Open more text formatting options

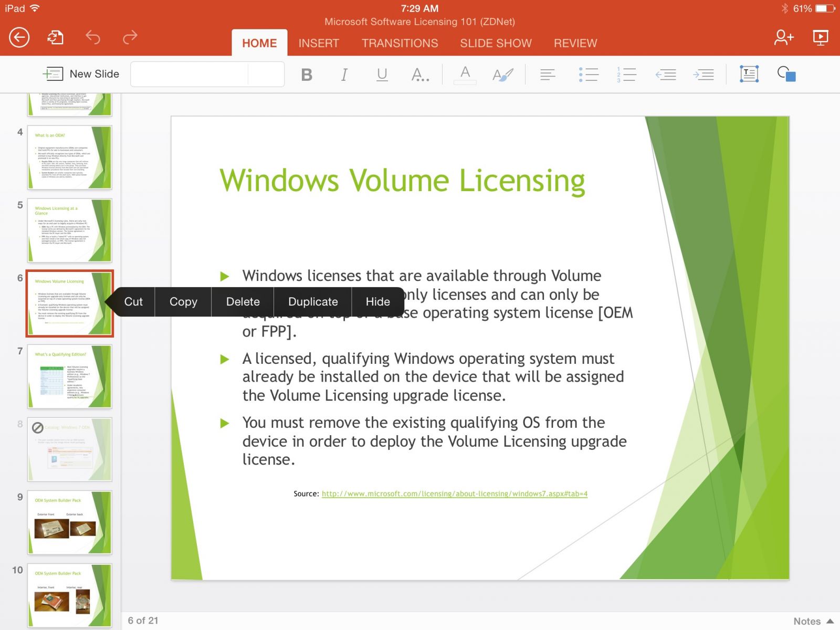point(420,75)
